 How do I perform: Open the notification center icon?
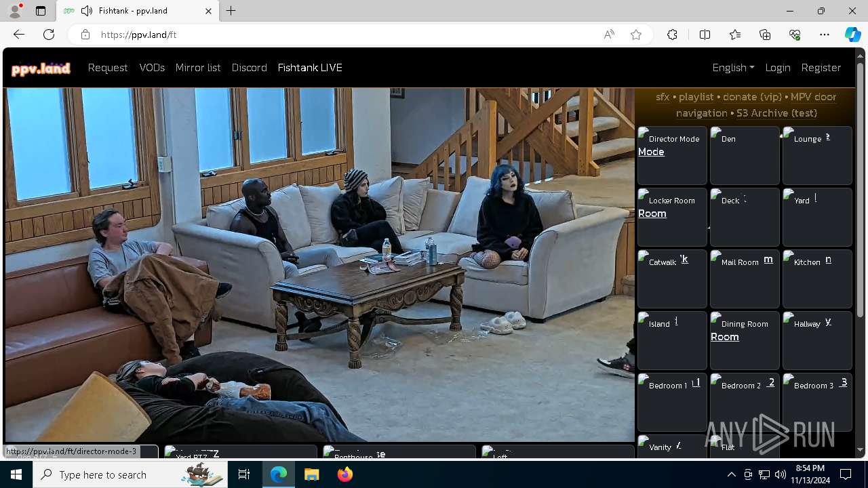point(846,474)
